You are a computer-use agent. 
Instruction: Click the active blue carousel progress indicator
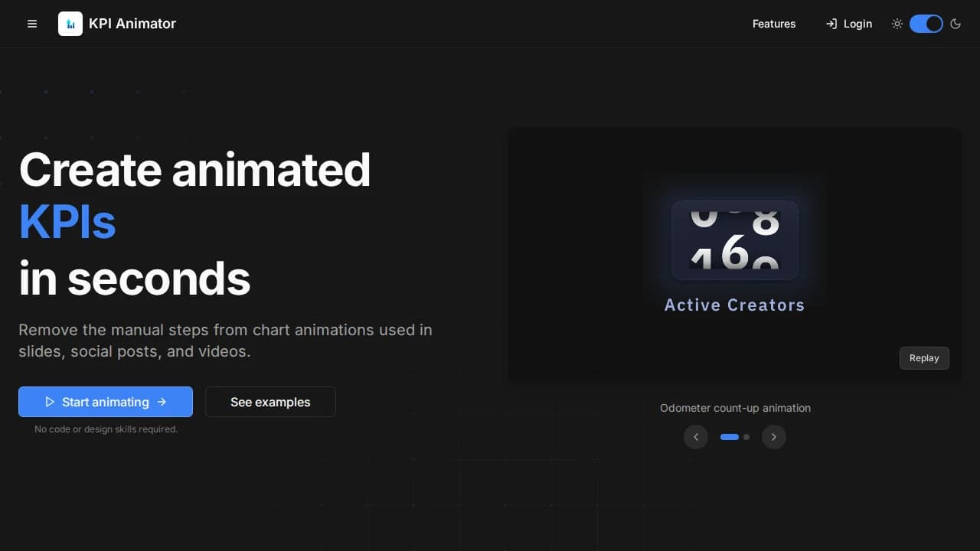click(x=730, y=437)
